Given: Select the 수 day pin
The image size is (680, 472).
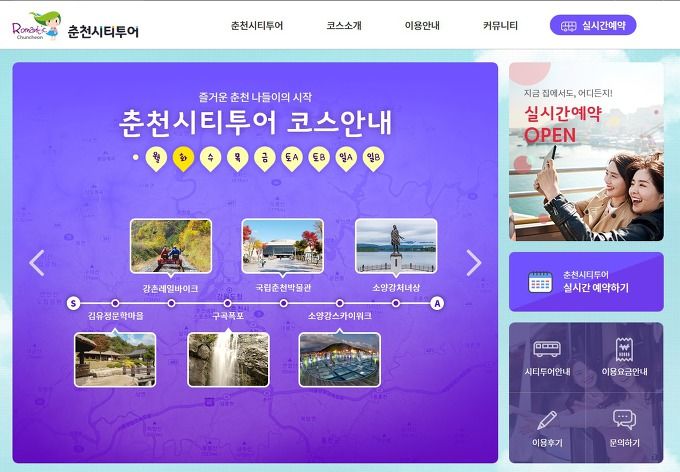Looking at the screenshot, I should coord(210,158).
